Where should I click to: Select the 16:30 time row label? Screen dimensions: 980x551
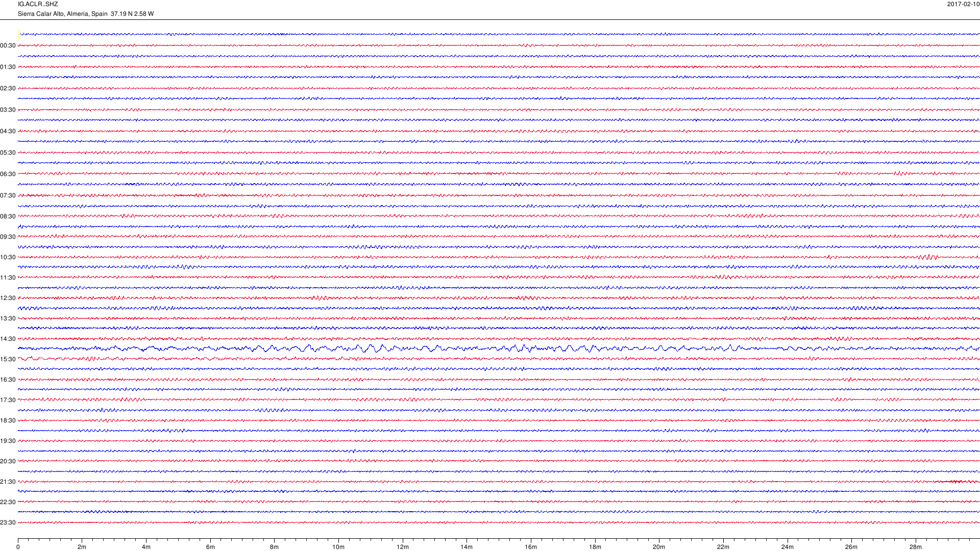tap(8, 380)
